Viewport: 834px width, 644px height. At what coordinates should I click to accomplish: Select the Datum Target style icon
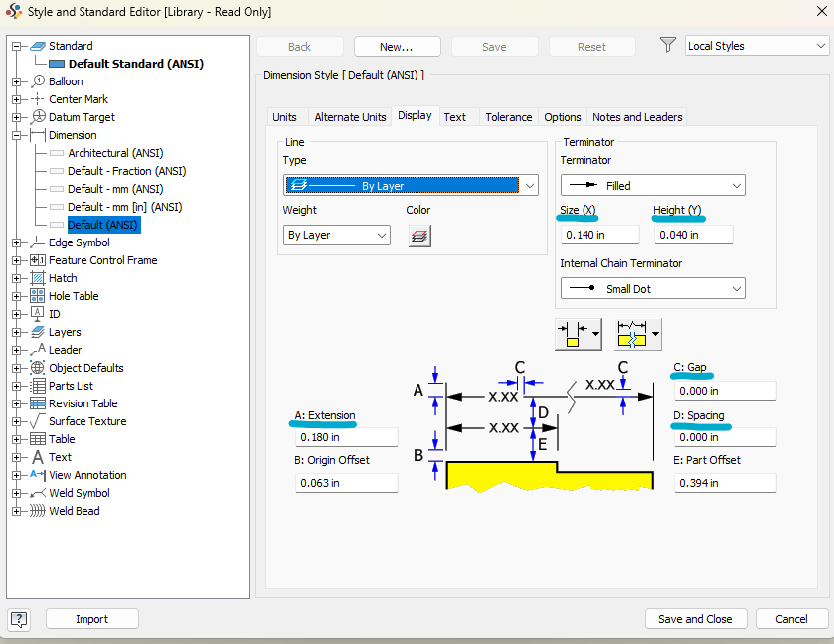(x=37, y=116)
